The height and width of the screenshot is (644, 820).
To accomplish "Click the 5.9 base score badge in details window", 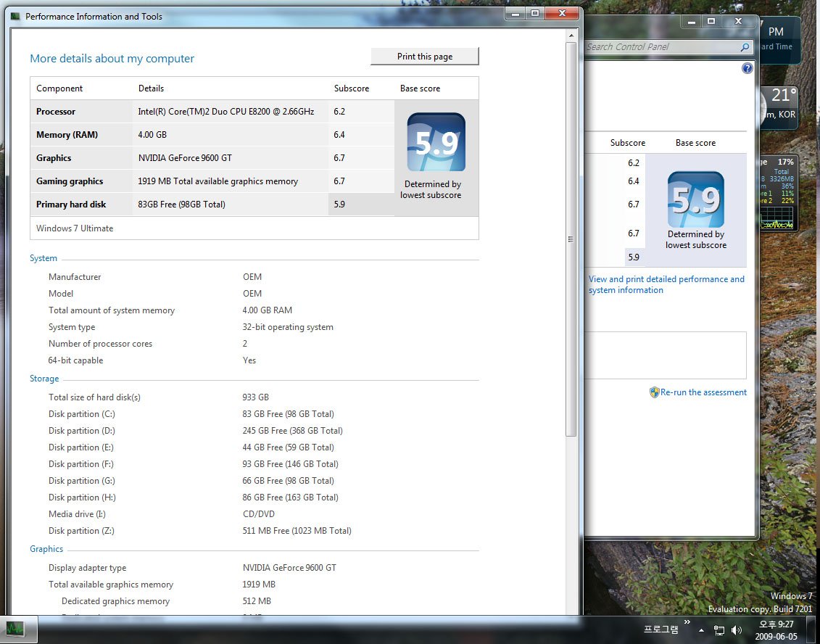I will [436, 142].
